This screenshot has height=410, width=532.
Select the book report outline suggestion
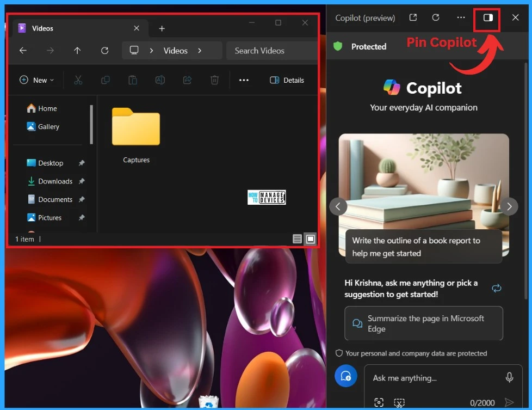(x=423, y=247)
